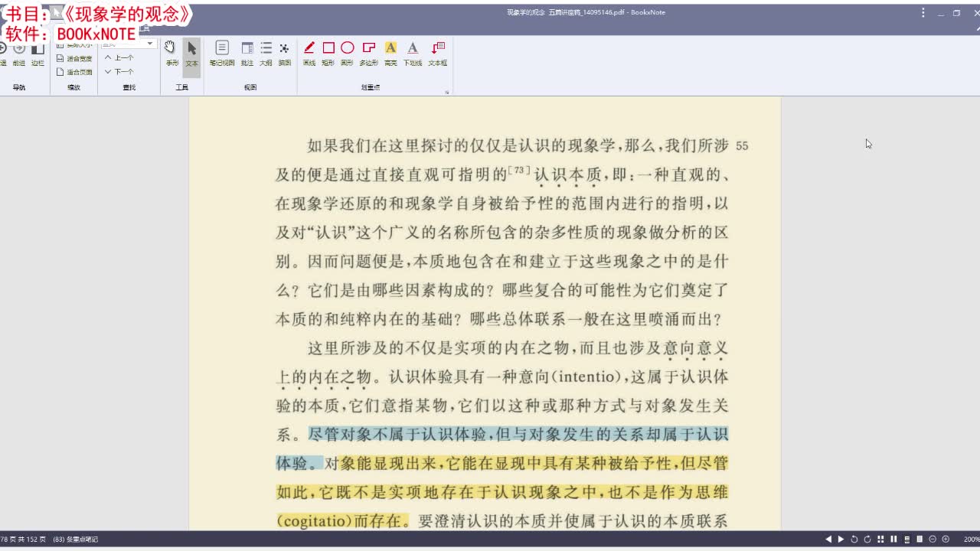Jump to next match with 下一个
The height and width of the screenshot is (551, 980).
click(119, 71)
